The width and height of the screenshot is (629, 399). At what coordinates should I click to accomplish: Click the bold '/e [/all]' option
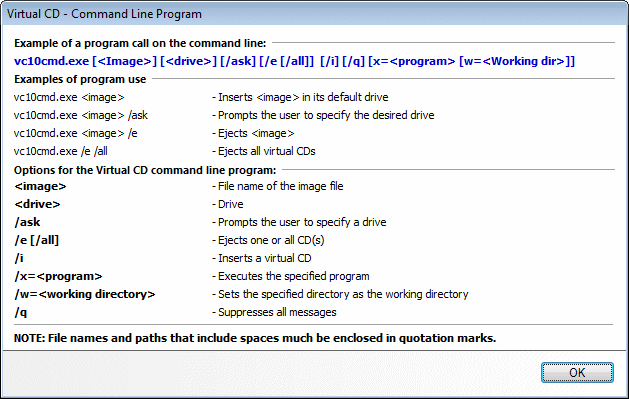coord(37,240)
